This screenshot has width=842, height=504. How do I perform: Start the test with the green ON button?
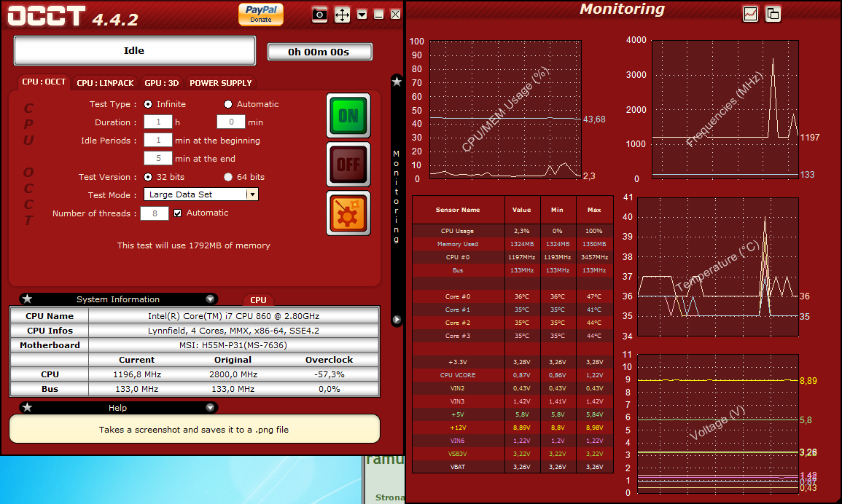[348, 115]
